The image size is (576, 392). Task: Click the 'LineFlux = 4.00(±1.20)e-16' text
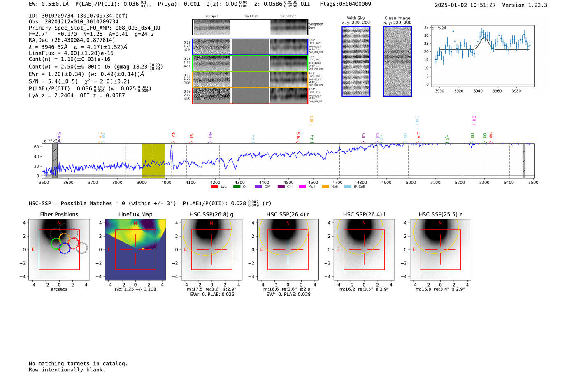[x=71, y=53]
